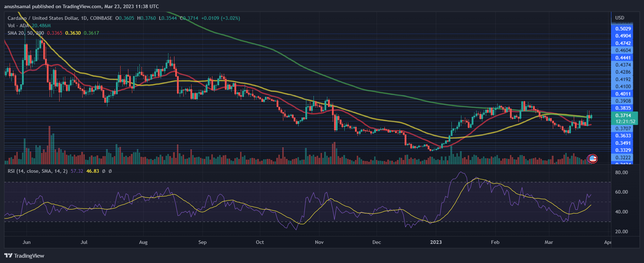The image size is (644, 263).
Task: Click the 0.4604 price level label
Action: coord(623,50)
